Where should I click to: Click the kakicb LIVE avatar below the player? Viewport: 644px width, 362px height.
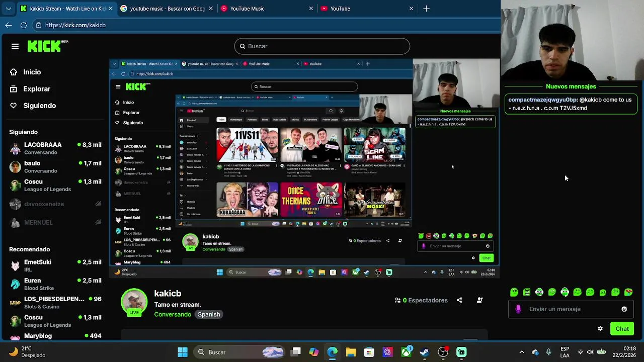[134, 303]
